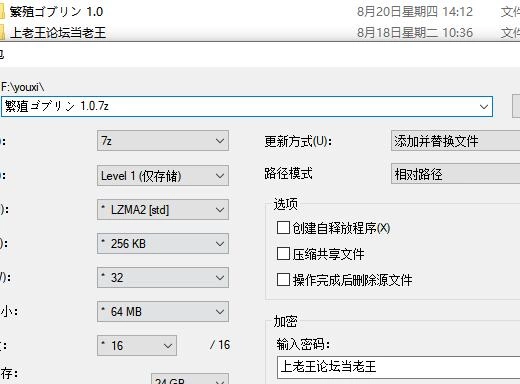
Task: Click the password field containing 上老王论坛当老王
Action: click(399, 367)
